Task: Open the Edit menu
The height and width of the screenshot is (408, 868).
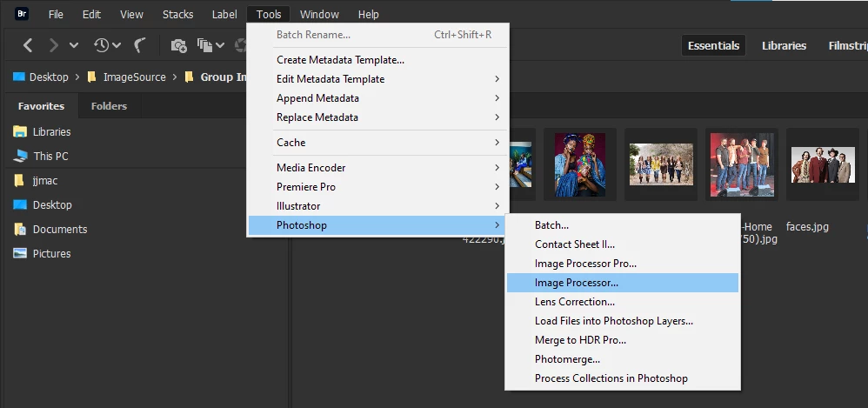Action: (x=91, y=15)
